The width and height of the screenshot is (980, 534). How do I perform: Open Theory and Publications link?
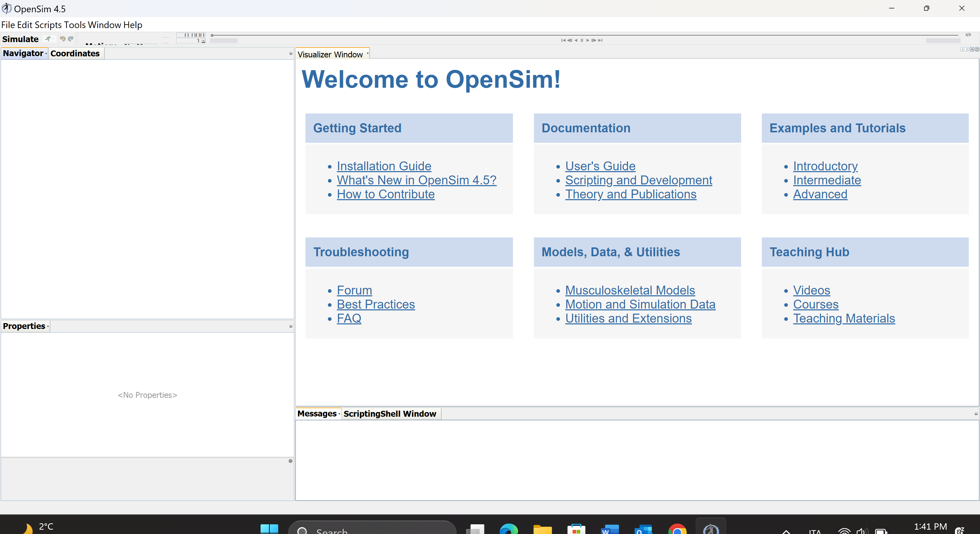pos(631,194)
